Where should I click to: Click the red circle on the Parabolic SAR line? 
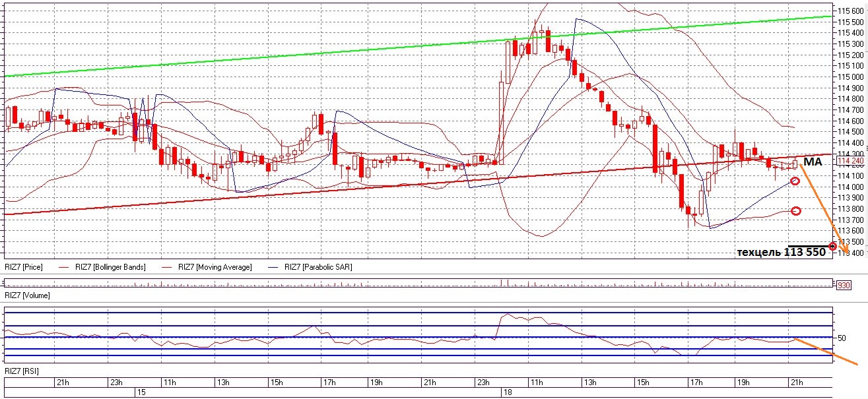795,181
